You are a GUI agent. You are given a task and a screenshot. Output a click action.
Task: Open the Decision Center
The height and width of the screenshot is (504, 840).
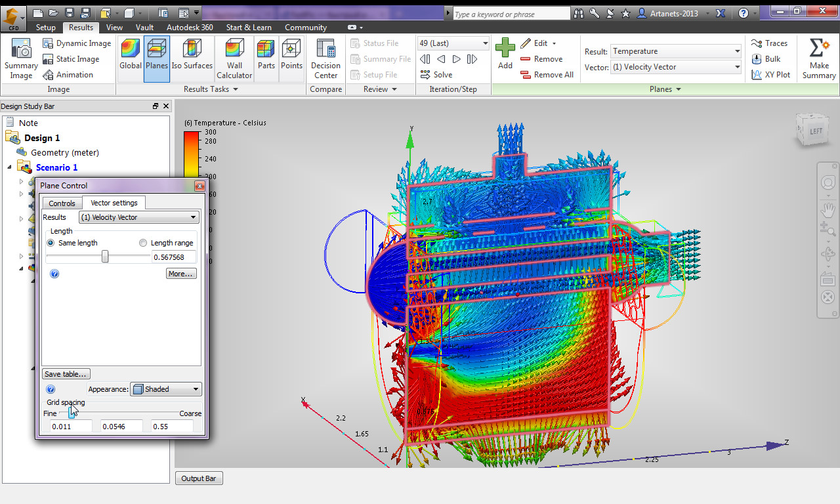pyautogui.click(x=325, y=59)
